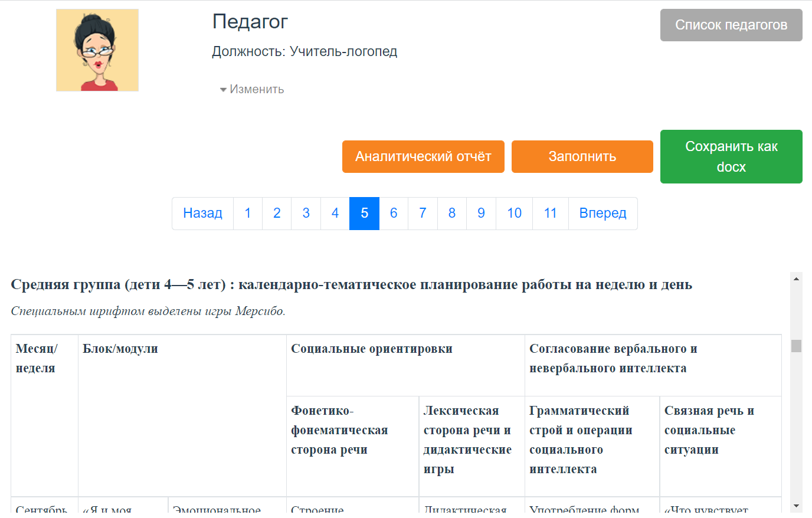Open the Список педагогов list
The image size is (812, 518).
(731, 25)
